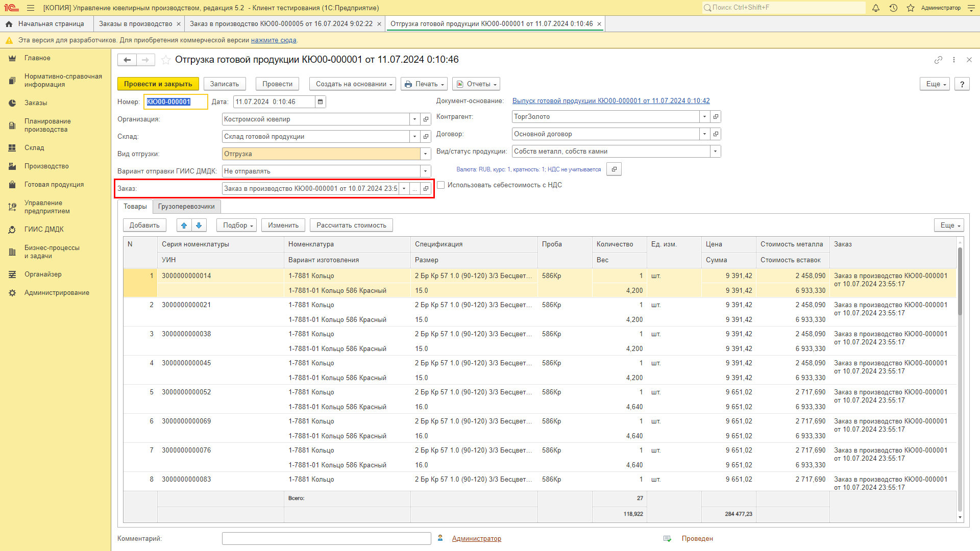980x551 pixels.
Task: Open ГИИС ДМДК section in the sidebar
Action: 44,230
